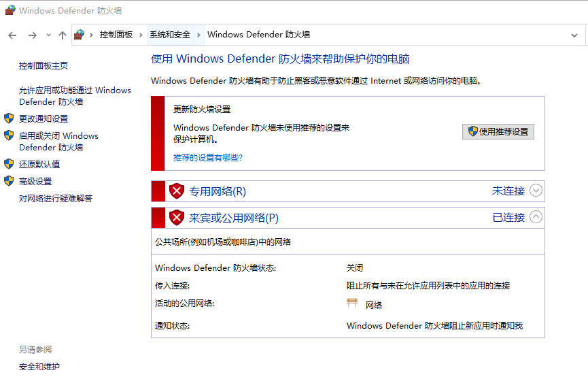Go up one level with the up arrow
The width and height of the screenshot is (588, 377).
point(63,35)
